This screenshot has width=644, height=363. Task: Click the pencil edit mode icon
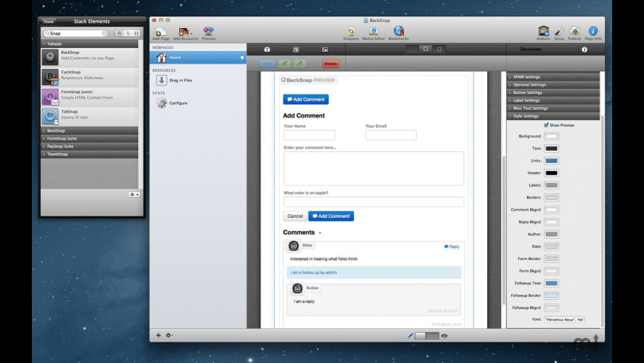(x=410, y=336)
